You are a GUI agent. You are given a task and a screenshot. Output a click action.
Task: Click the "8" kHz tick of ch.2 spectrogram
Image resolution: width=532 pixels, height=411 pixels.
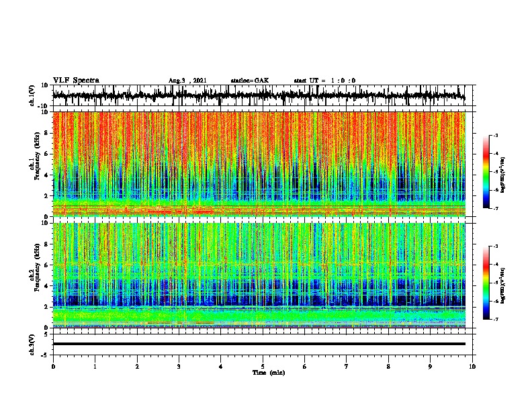(x=46, y=244)
